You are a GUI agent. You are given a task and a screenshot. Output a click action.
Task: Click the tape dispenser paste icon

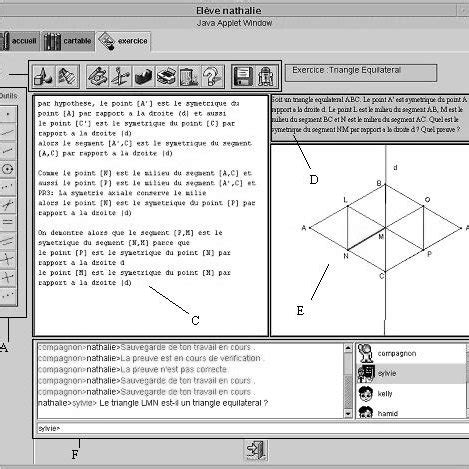click(143, 76)
